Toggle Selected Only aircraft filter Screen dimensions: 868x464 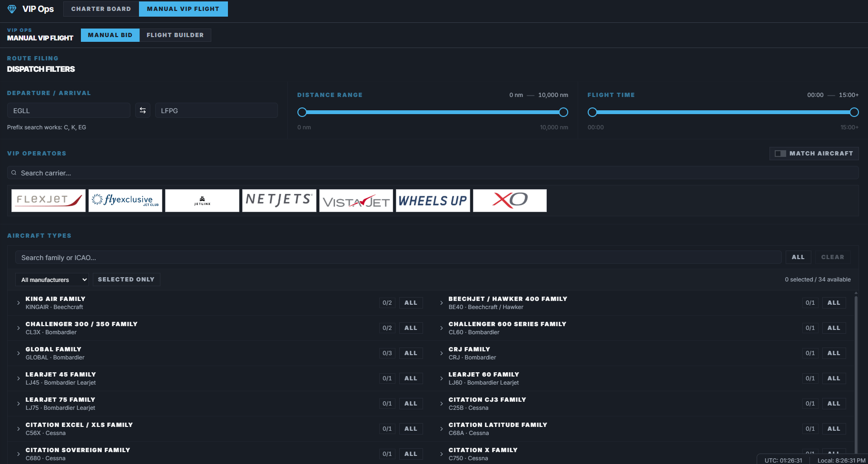click(126, 280)
